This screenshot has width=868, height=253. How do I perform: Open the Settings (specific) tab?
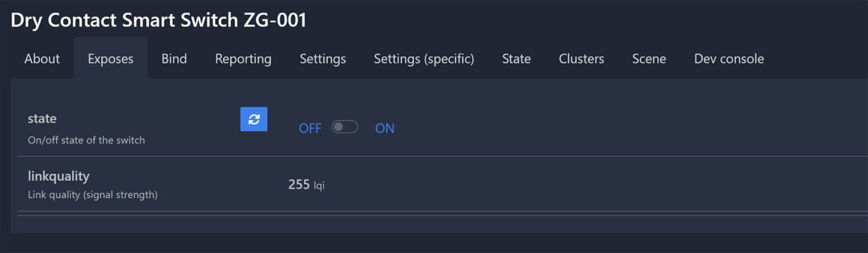(x=424, y=59)
